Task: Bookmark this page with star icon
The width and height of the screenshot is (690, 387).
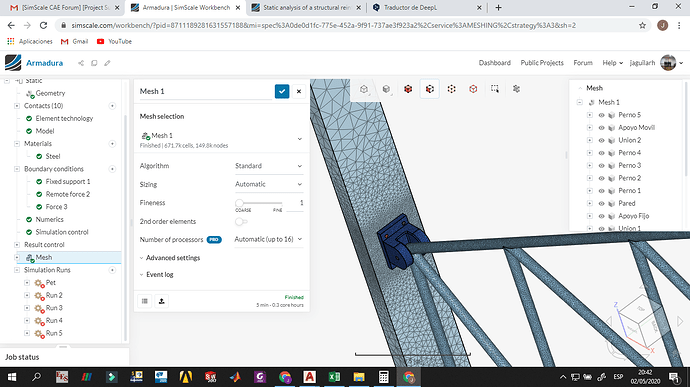Action: coord(642,26)
